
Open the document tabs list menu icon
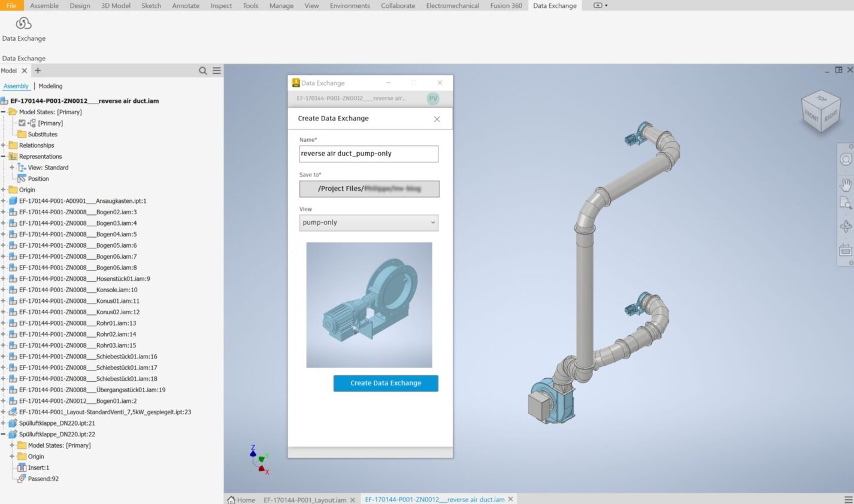(x=848, y=499)
